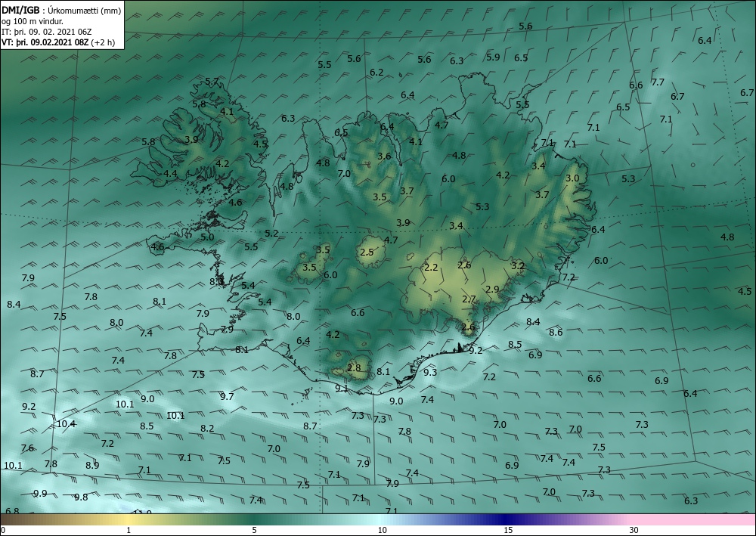756x536 pixels.
Task: Click the 9.9 value on the map
Action: pos(41,494)
